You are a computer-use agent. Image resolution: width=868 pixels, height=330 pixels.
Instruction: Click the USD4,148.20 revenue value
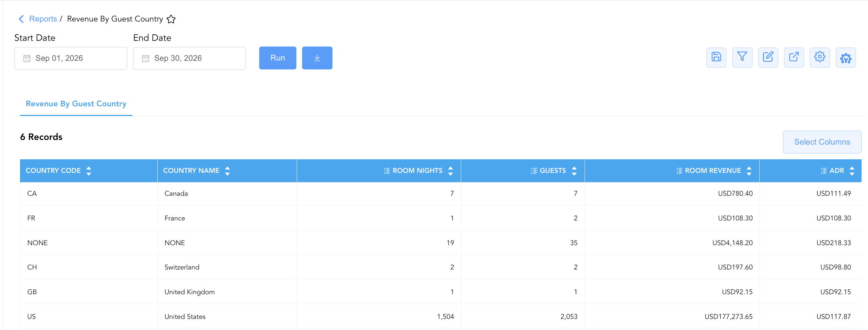click(x=733, y=243)
